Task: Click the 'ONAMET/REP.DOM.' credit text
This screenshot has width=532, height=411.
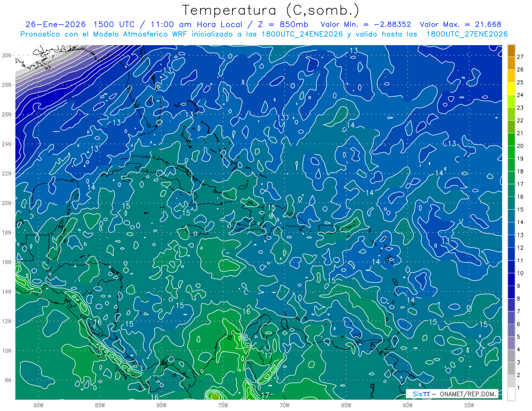Action: (x=467, y=394)
